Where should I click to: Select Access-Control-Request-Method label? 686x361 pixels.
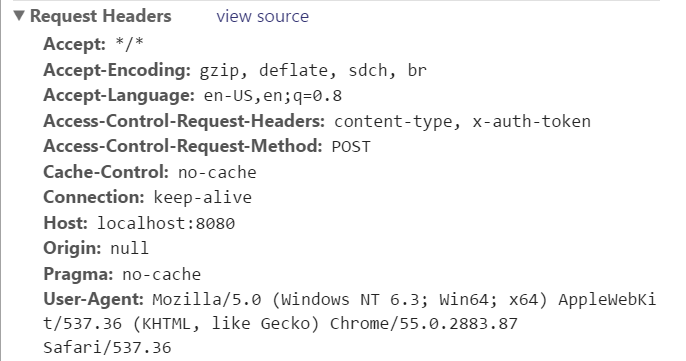182,146
